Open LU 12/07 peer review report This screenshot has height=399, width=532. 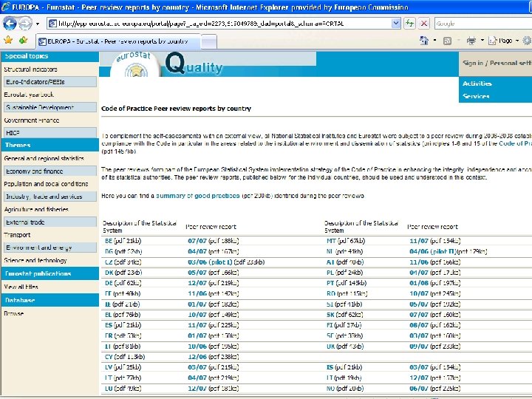pyautogui.click(x=197, y=388)
